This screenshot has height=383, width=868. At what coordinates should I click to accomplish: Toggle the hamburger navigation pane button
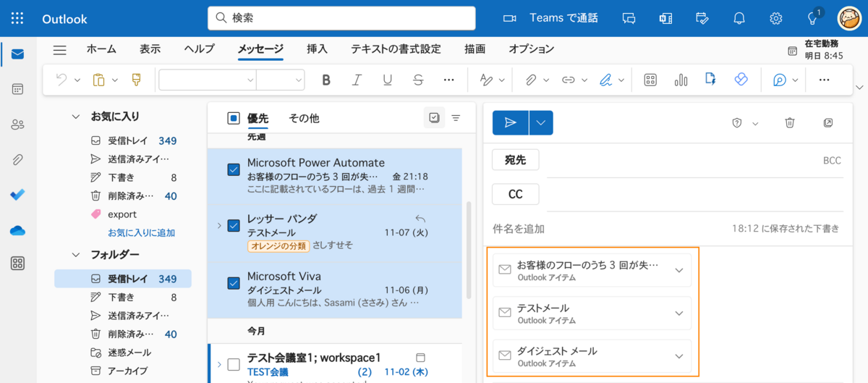[x=60, y=49]
